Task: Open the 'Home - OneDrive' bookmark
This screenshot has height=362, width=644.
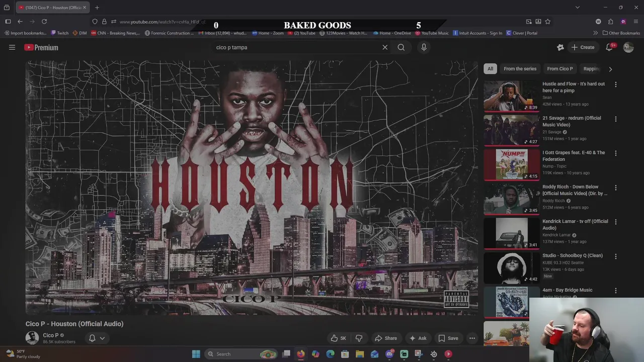Action: tap(392, 33)
